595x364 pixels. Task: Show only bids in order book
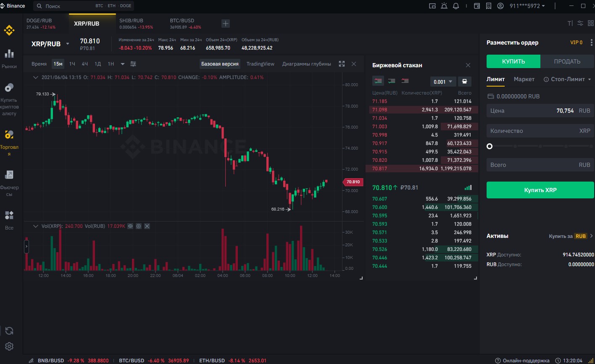[391, 81]
